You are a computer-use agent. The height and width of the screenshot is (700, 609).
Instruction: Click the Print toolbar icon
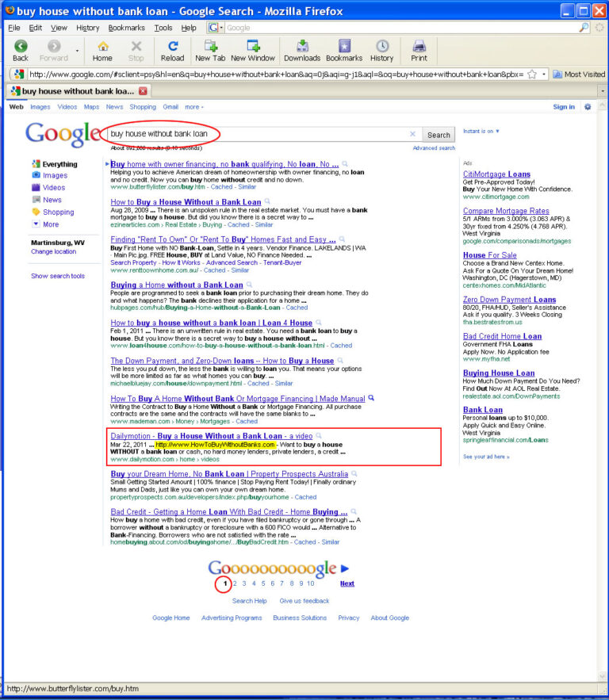tap(419, 47)
